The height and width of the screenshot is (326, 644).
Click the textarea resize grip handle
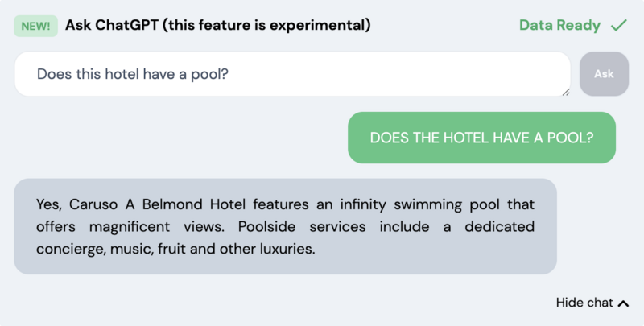tap(566, 92)
